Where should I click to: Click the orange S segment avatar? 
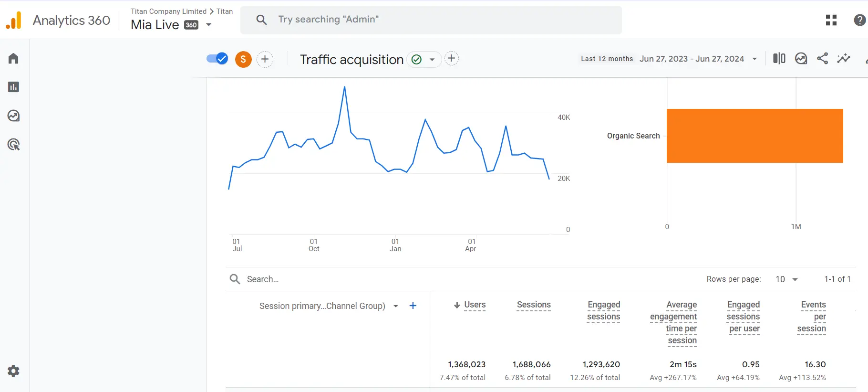243,59
